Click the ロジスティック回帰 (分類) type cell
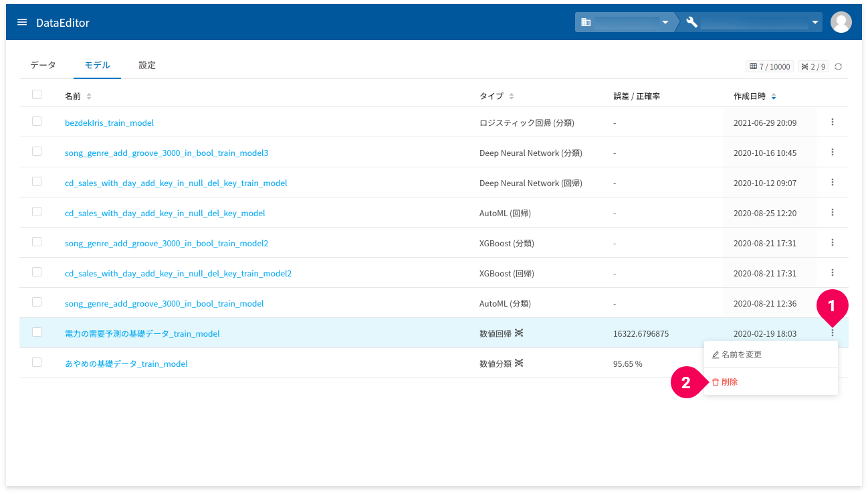The height and width of the screenshot is (494, 868). coord(527,122)
